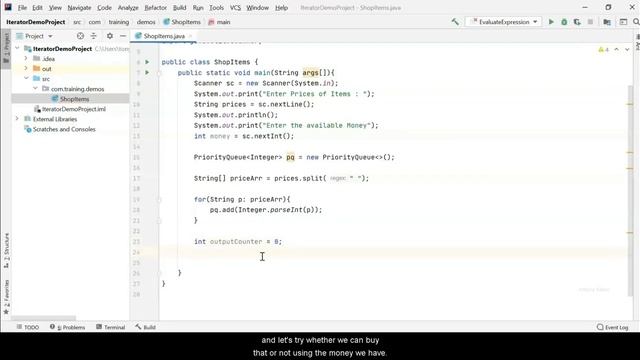The height and width of the screenshot is (360, 640).
Task: Open the TODO tool window
Action: tap(28, 327)
